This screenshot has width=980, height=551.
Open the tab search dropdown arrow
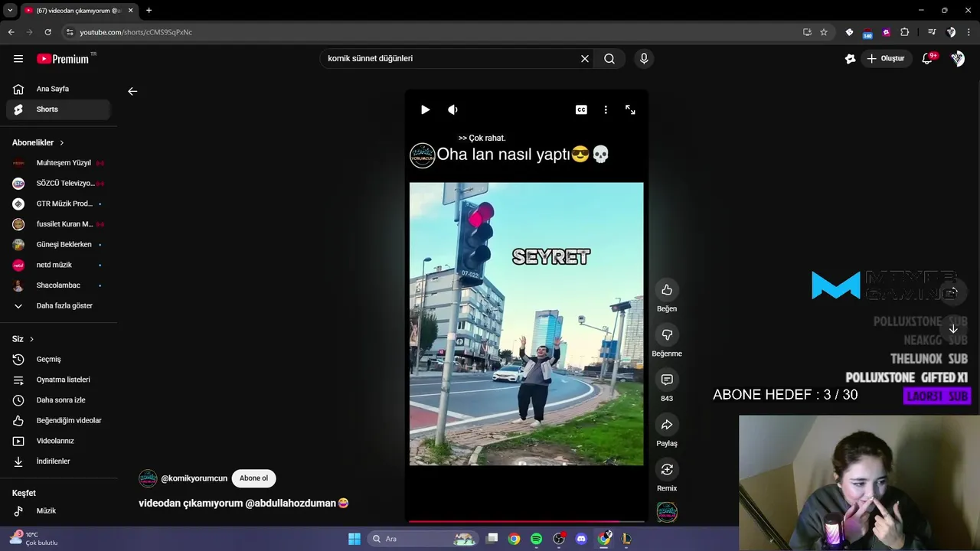point(10,11)
